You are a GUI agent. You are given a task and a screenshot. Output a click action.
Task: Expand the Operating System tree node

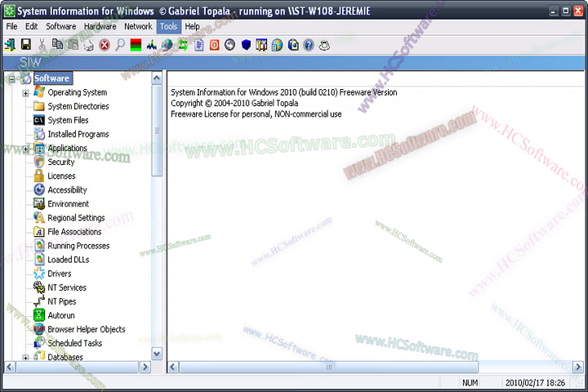click(x=25, y=93)
